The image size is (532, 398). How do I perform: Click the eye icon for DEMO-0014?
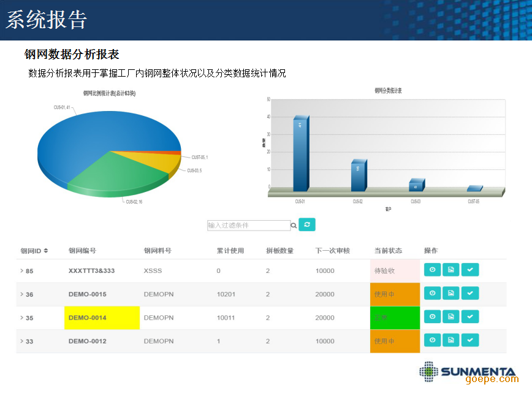432,316
